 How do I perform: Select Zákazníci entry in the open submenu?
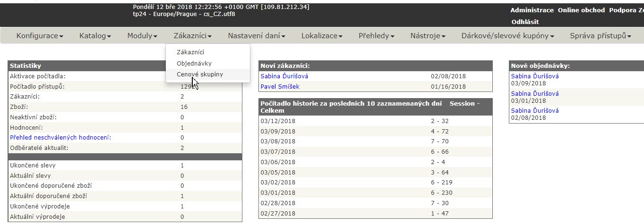[190, 52]
